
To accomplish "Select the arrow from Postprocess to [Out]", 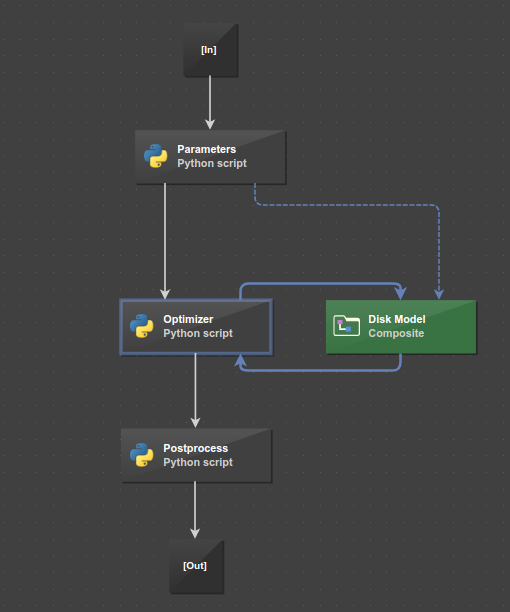I will 195,507.
